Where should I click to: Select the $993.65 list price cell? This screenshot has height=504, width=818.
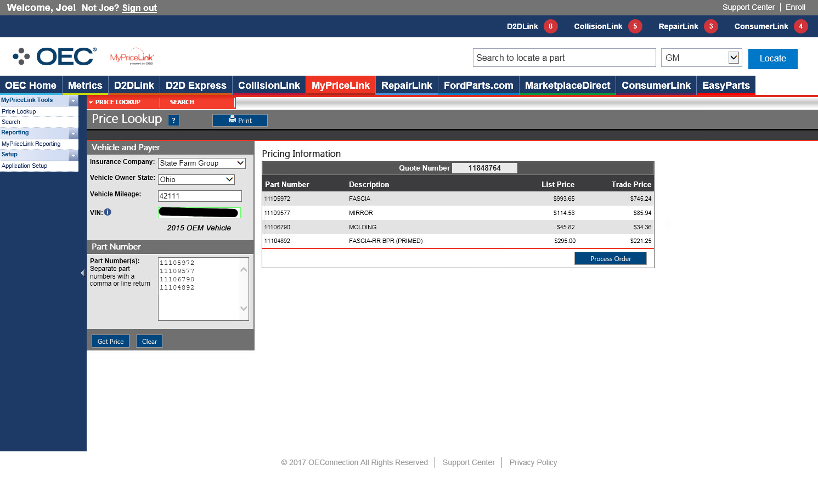(x=564, y=199)
